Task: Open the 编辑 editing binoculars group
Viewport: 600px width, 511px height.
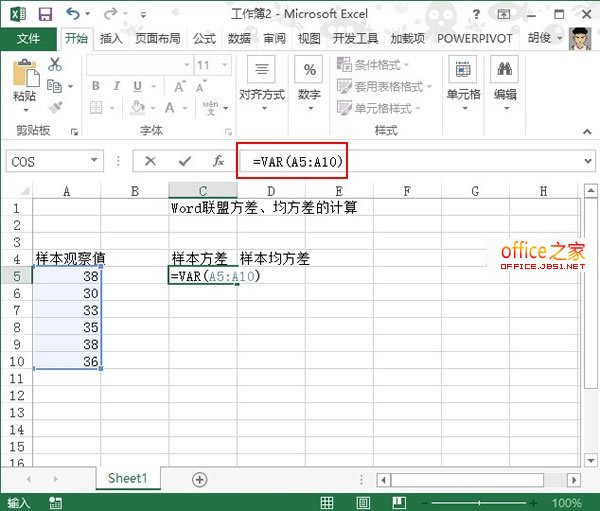Action: tap(505, 83)
